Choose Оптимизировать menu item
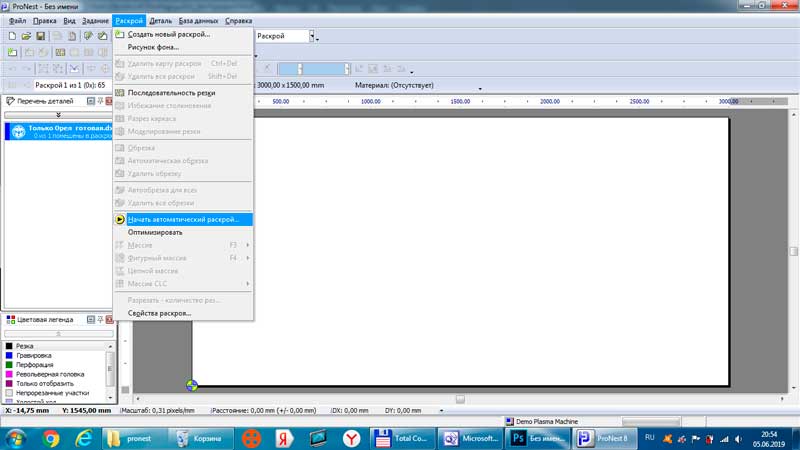800x450 pixels. pos(183,232)
